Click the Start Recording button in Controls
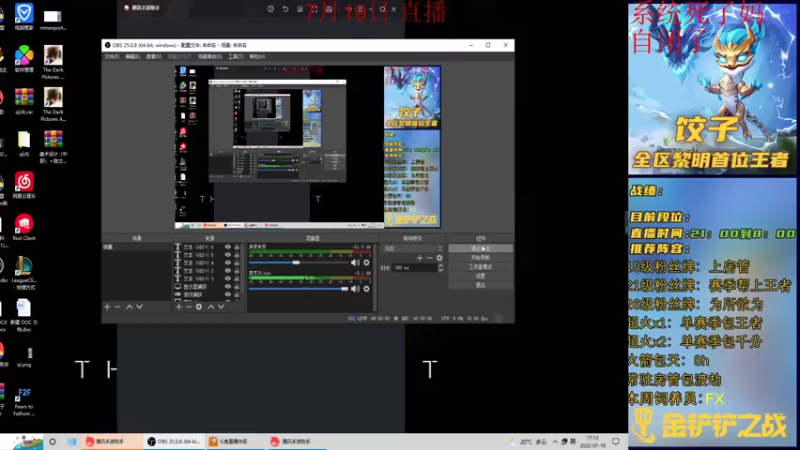800x450 pixels. pos(480,258)
